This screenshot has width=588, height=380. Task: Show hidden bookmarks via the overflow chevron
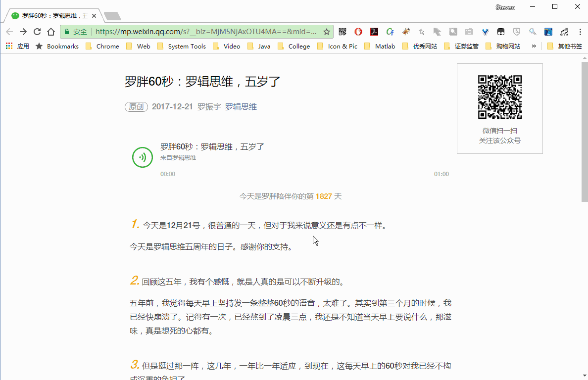pos(534,46)
